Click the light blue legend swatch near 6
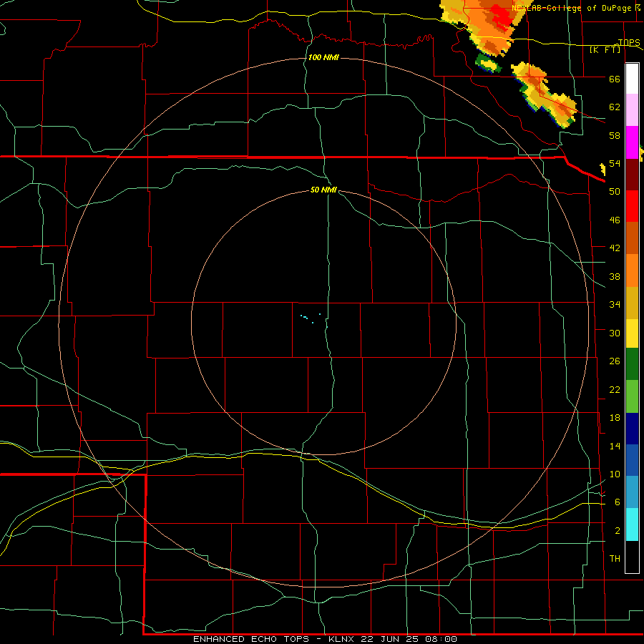 pyautogui.click(x=632, y=492)
